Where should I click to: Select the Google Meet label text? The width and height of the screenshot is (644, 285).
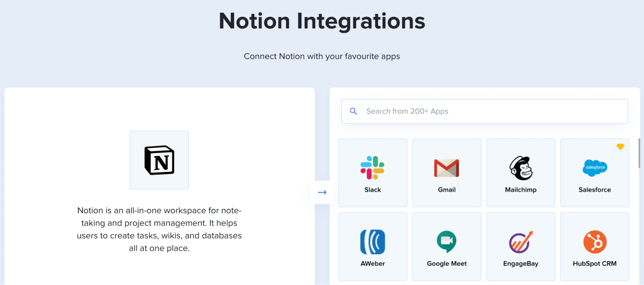tap(447, 263)
